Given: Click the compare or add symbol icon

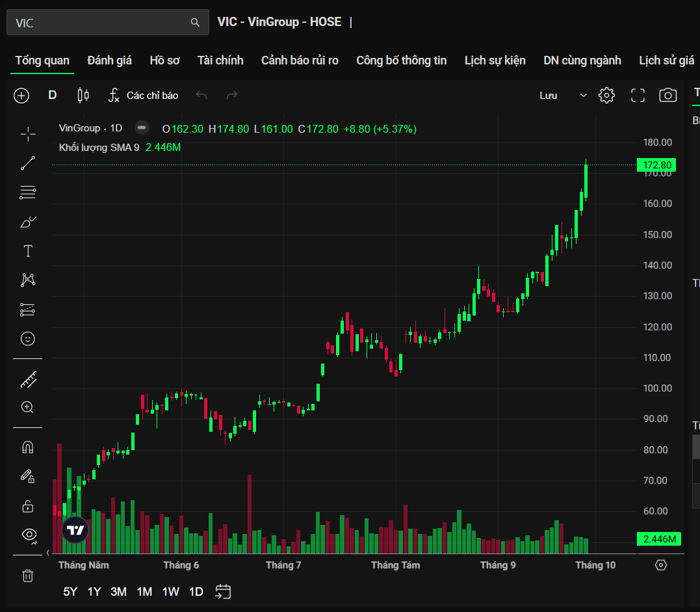Looking at the screenshot, I should pos(21,96).
